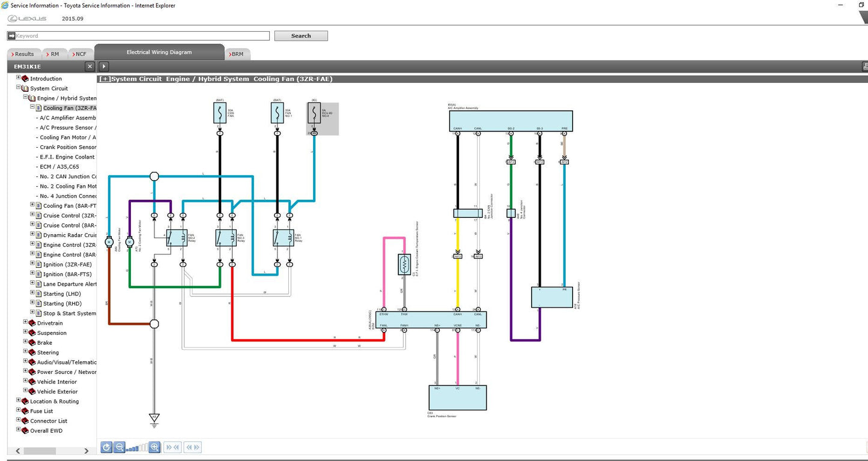Click the play arrow beside the panel header
Viewport: 868px width, 461px height.
click(104, 67)
